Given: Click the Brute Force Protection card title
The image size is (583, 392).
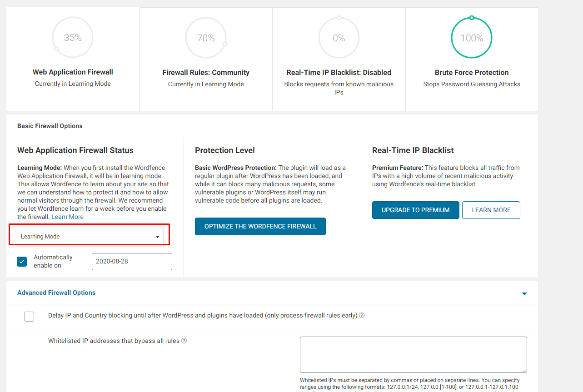Looking at the screenshot, I should coord(472,72).
